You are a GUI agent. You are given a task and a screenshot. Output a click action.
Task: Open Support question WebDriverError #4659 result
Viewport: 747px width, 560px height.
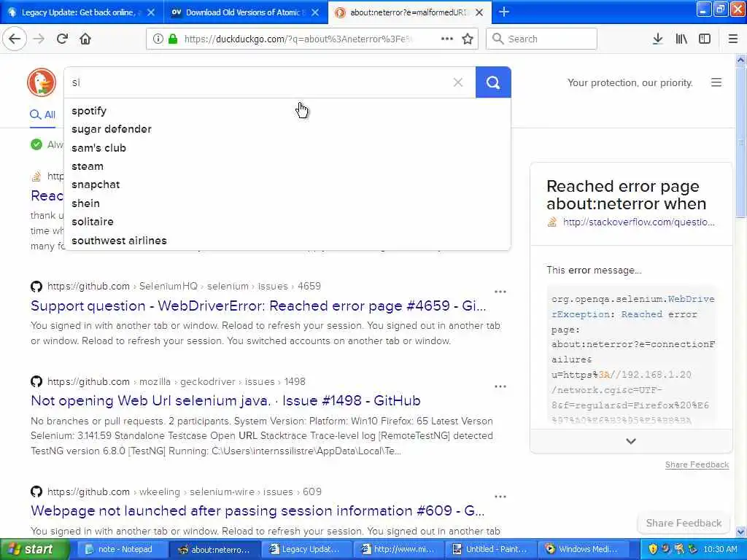[258, 306]
